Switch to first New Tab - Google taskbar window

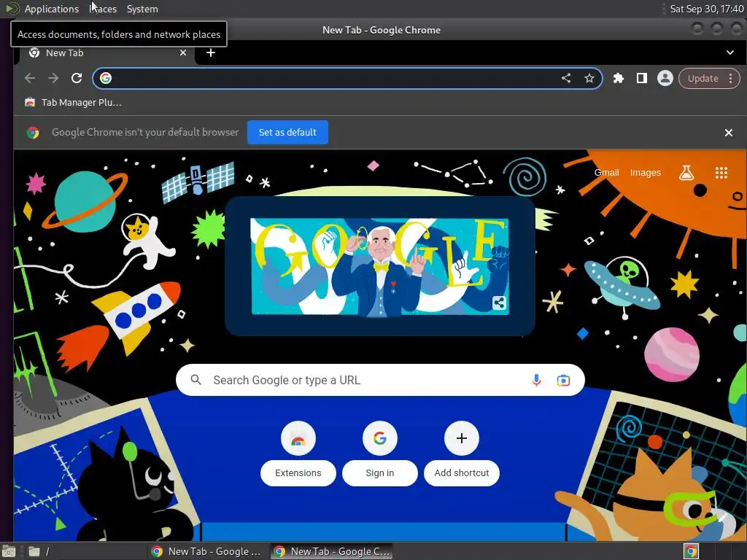(206, 551)
